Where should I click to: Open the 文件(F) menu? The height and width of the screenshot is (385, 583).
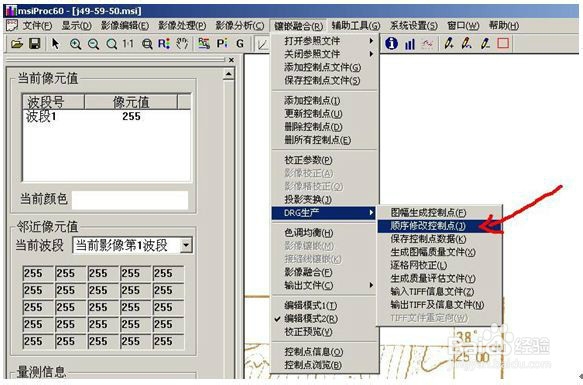pyautogui.click(x=37, y=26)
